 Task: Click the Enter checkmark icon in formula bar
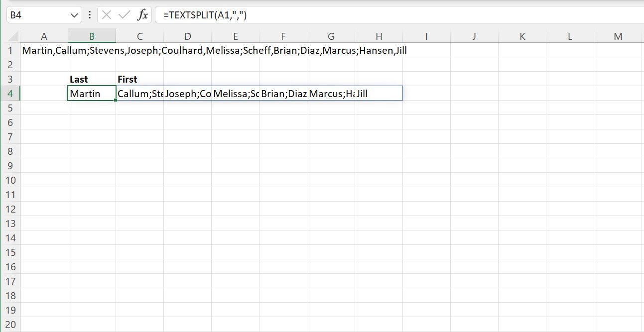124,14
